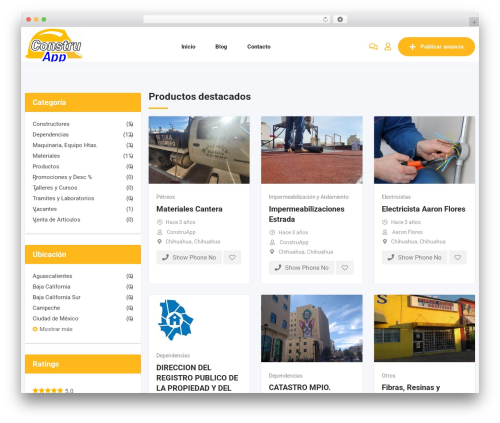Screen dimensions: 500x423
Task: Open the Blog menu item
Action: point(221,47)
